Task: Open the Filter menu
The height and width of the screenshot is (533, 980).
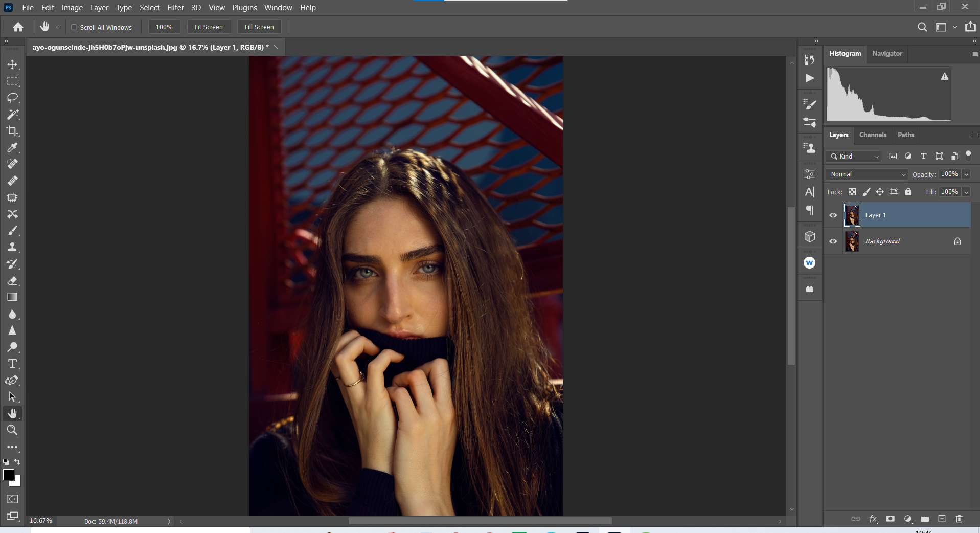Action: click(175, 7)
